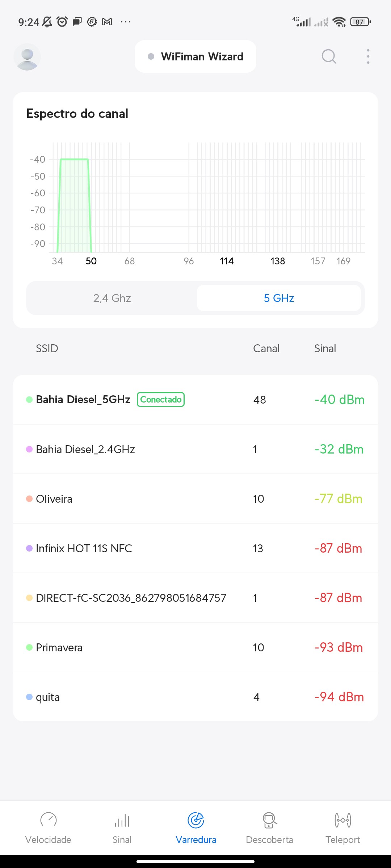Open the quita network row
This screenshot has width=391, height=868.
point(195,697)
